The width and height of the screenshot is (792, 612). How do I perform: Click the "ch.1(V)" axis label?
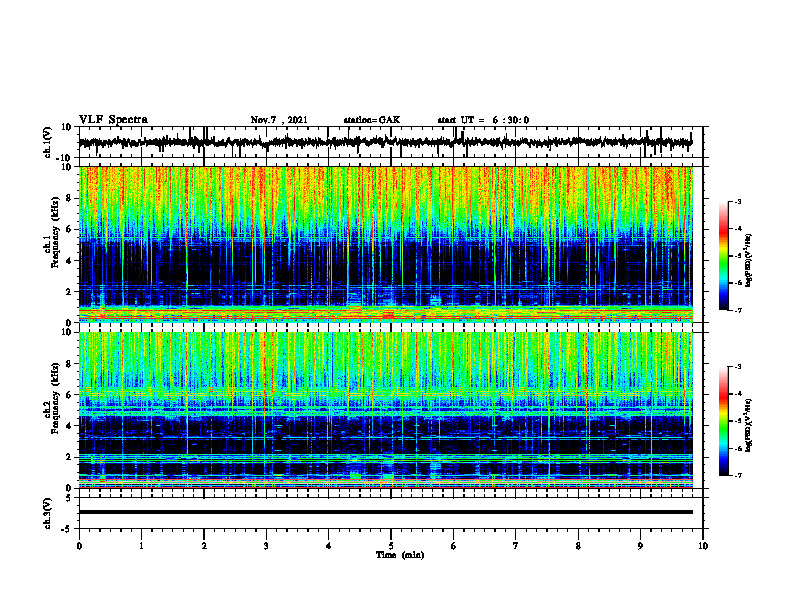tap(48, 142)
